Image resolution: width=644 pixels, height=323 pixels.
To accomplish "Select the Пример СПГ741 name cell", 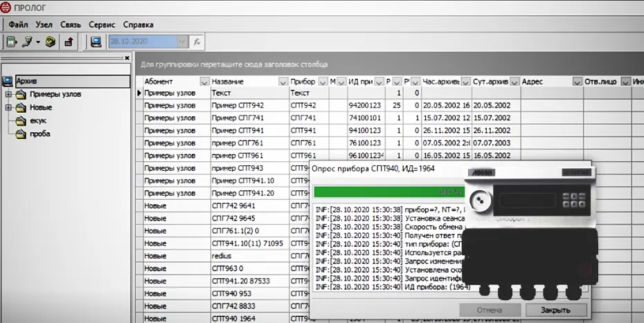I will [250, 118].
